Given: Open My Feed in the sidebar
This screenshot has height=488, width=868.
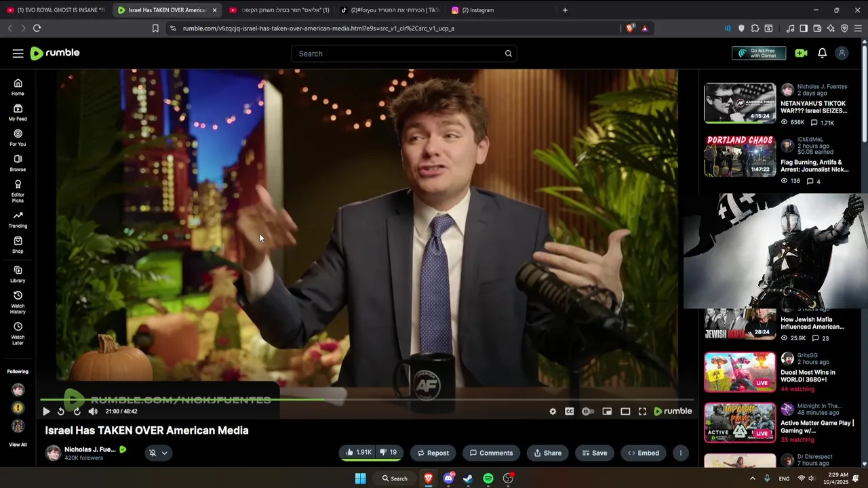Looking at the screenshot, I should [x=18, y=113].
